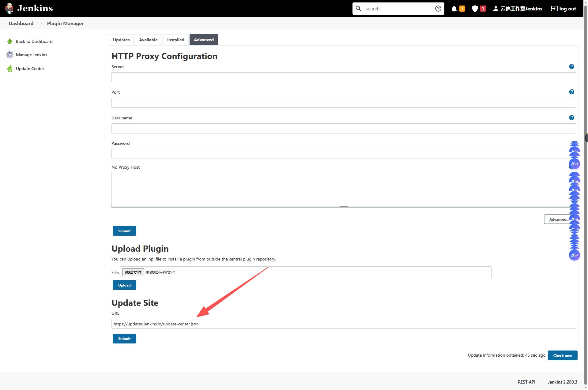Click the Jenkins butler logo
Image resolution: width=588 pixels, height=390 pixels.
[9, 8]
